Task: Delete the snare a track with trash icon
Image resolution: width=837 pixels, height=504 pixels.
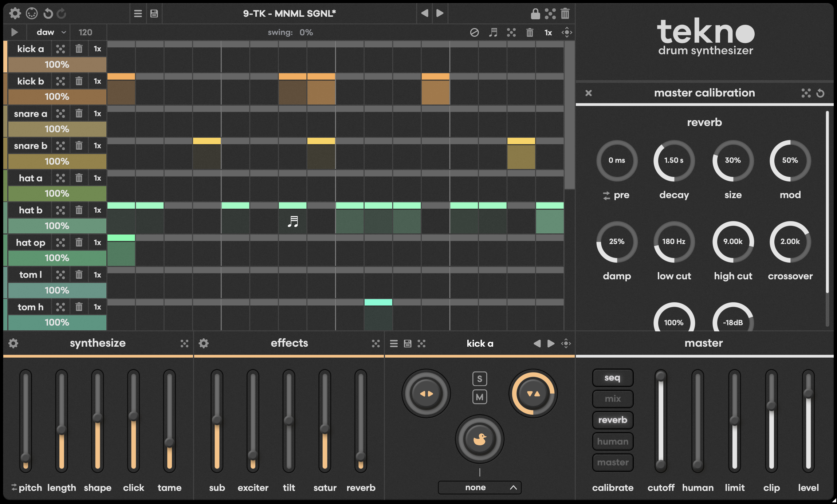Action: pos(79,113)
